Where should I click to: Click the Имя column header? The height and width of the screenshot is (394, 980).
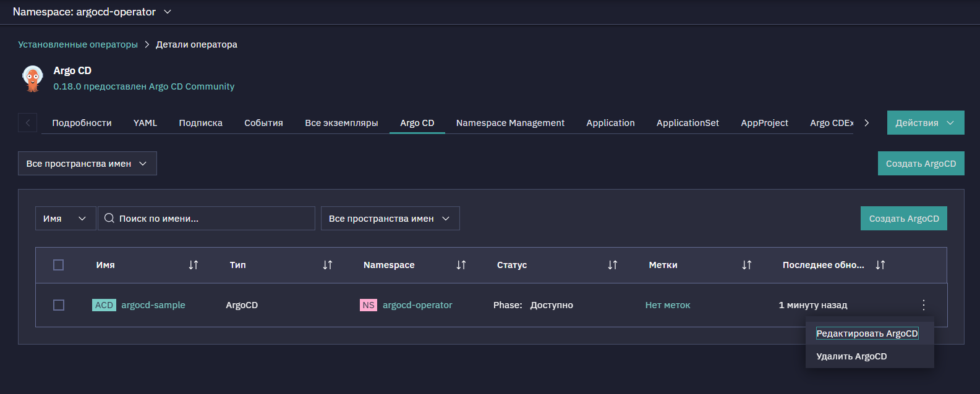(106, 265)
